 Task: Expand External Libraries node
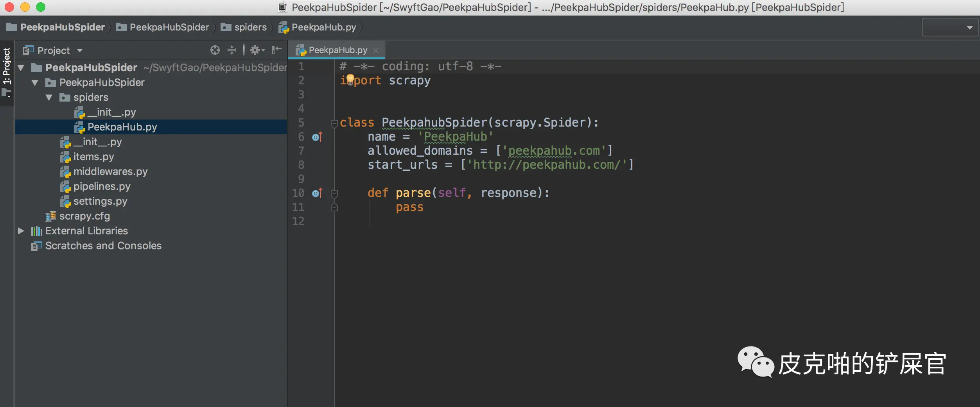coord(21,231)
